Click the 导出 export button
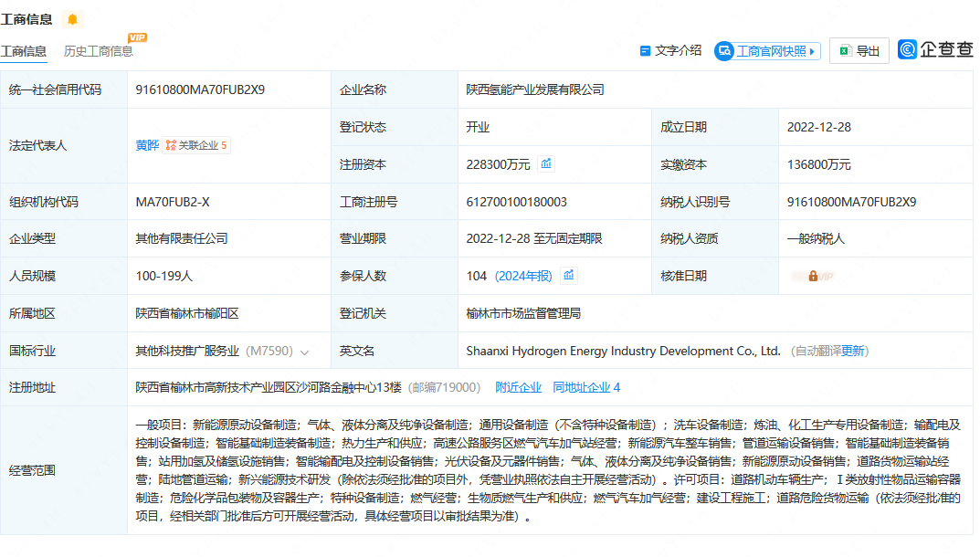 pos(859,51)
